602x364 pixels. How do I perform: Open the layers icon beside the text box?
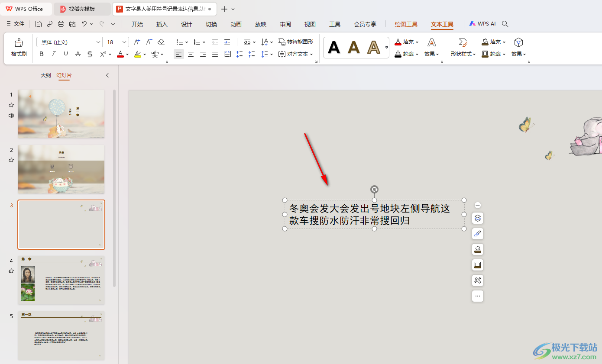point(478,218)
